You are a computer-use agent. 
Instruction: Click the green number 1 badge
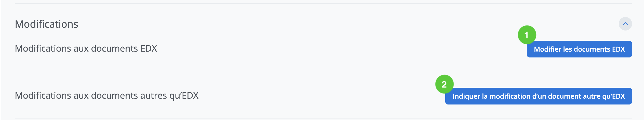[x=527, y=35]
